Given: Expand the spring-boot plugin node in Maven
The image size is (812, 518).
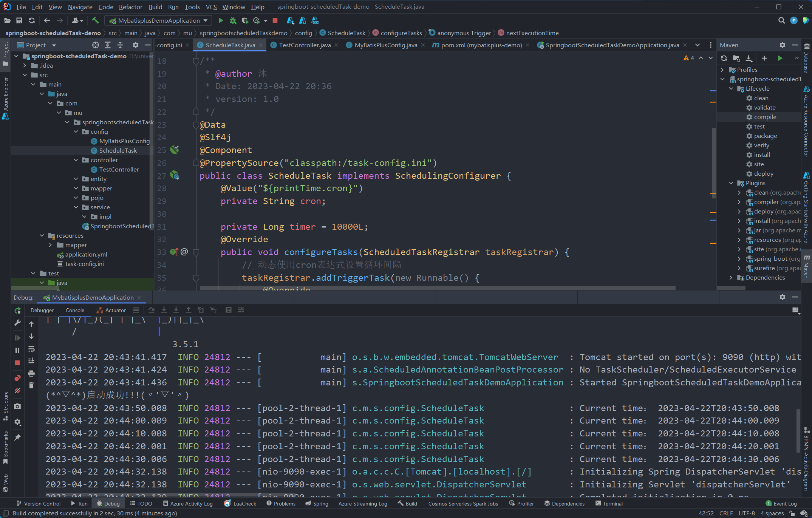Looking at the screenshot, I should pos(739,258).
